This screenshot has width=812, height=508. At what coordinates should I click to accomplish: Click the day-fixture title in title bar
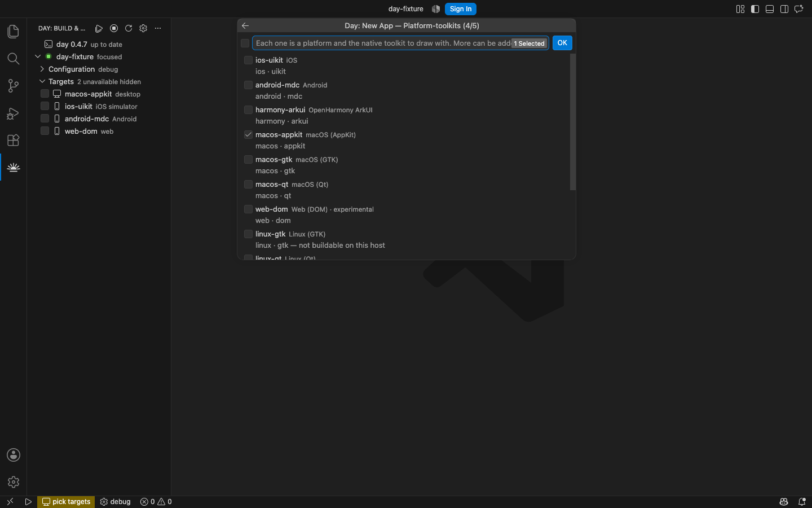(x=406, y=9)
